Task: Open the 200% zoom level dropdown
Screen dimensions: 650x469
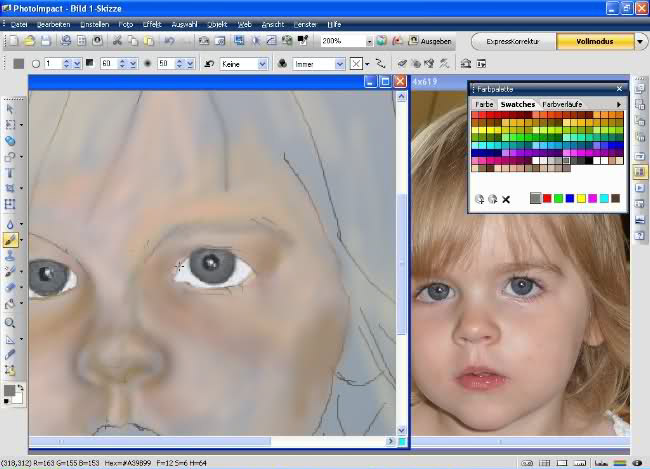Action: (369, 42)
